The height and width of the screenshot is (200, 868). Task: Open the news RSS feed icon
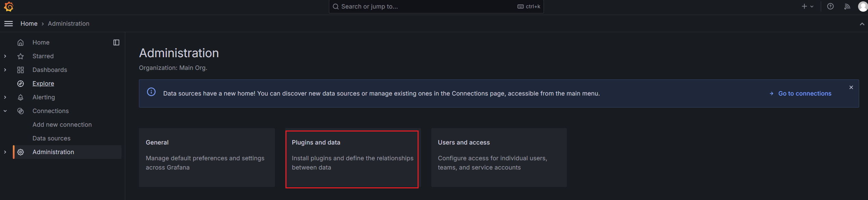click(x=847, y=7)
